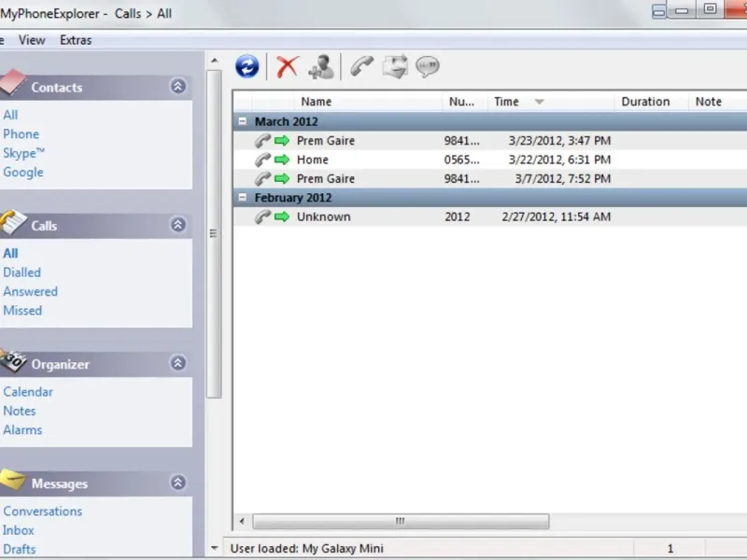Image resolution: width=747 pixels, height=560 pixels.
Task: Click the add contact person icon
Action: 321,66
